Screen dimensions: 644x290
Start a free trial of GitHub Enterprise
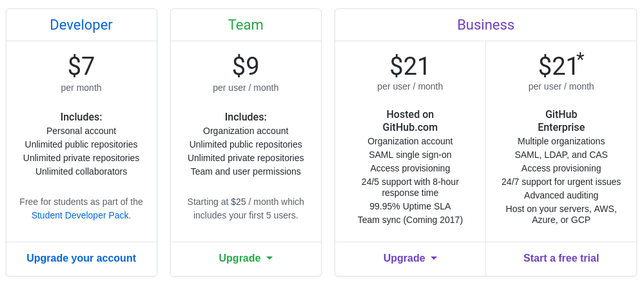tap(561, 258)
